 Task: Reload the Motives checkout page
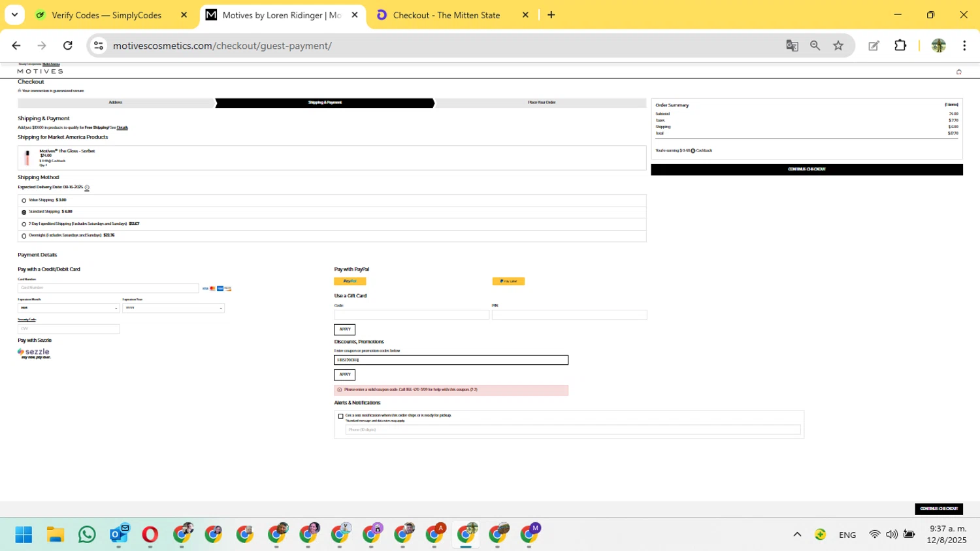[67, 46]
